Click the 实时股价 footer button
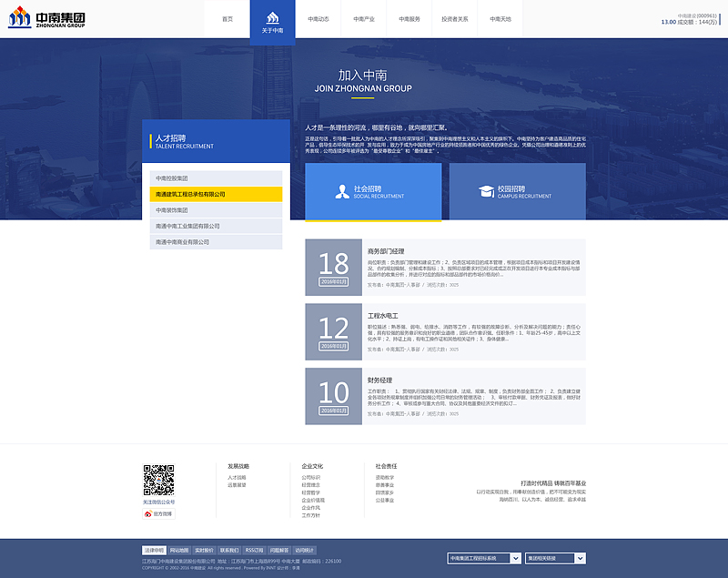The image size is (728, 578). pyautogui.click(x=204, y=550)
